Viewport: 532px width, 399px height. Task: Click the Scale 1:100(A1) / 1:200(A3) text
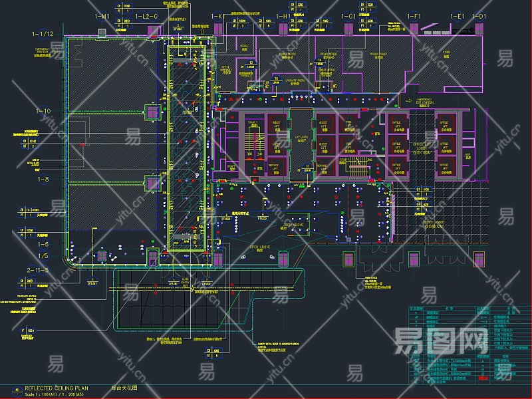coord(54,394)
